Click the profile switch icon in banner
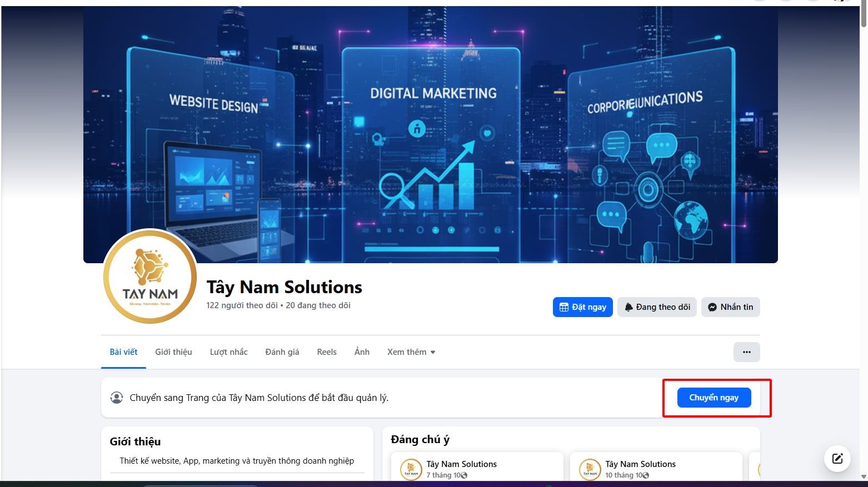This screenshot has height=487, width=868. click(x=117, y=398)
